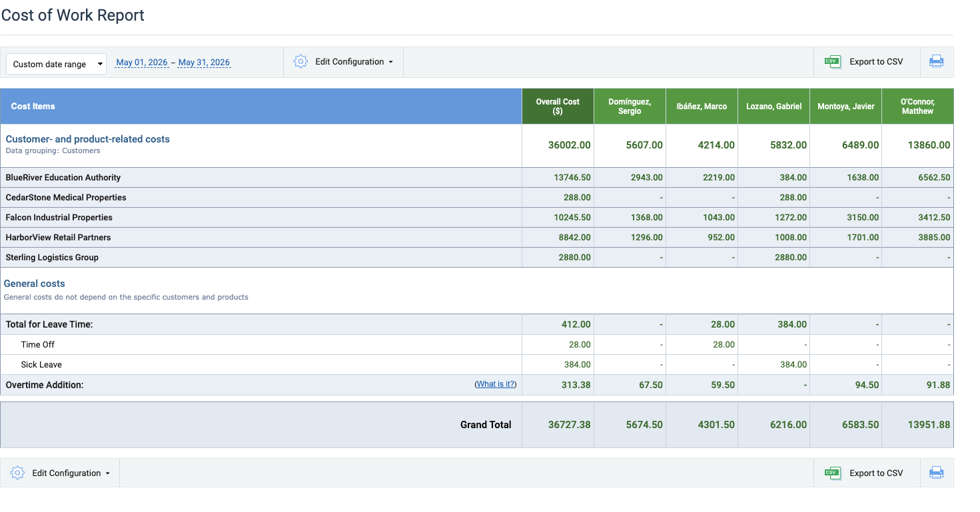Click Domínguez overtime value 67.50
Image resolution: width=980 pixels, height=512 pixels.
coord(650,385)
